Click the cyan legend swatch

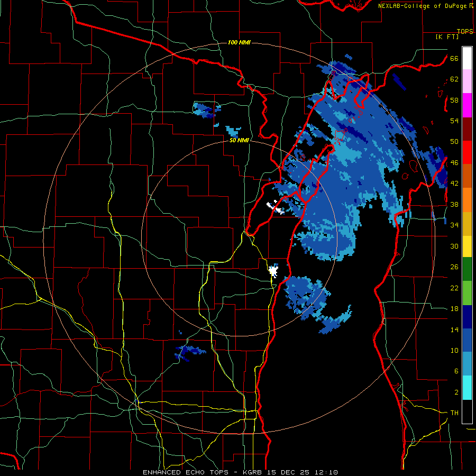(467, 388)
